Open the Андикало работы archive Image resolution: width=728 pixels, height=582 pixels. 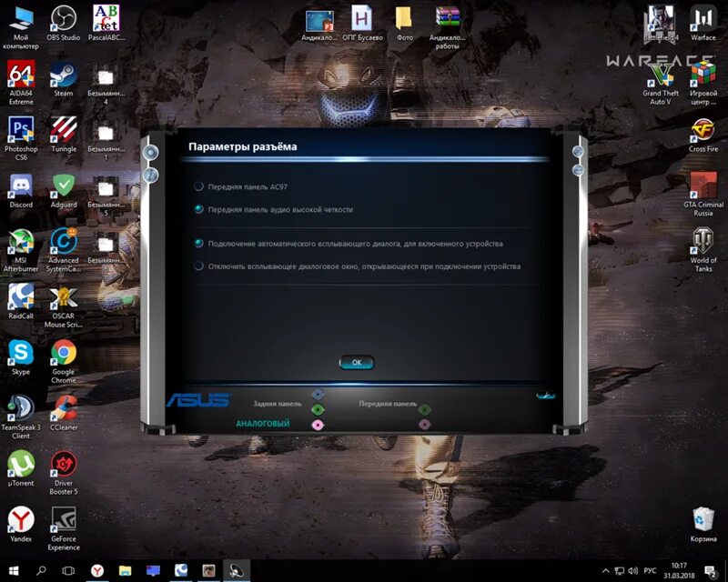pyautogui.click(x=447, y=27)
